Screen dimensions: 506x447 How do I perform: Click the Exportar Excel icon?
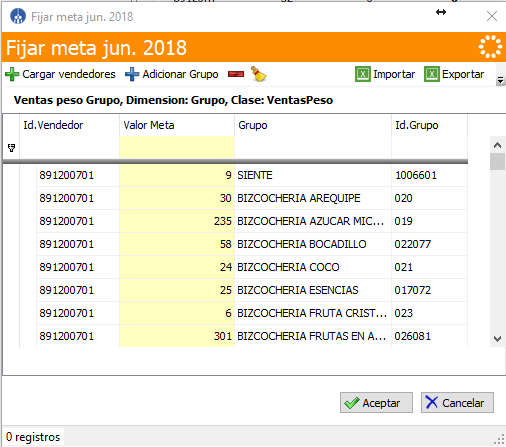pyautogui.click(x=432, y=74)
